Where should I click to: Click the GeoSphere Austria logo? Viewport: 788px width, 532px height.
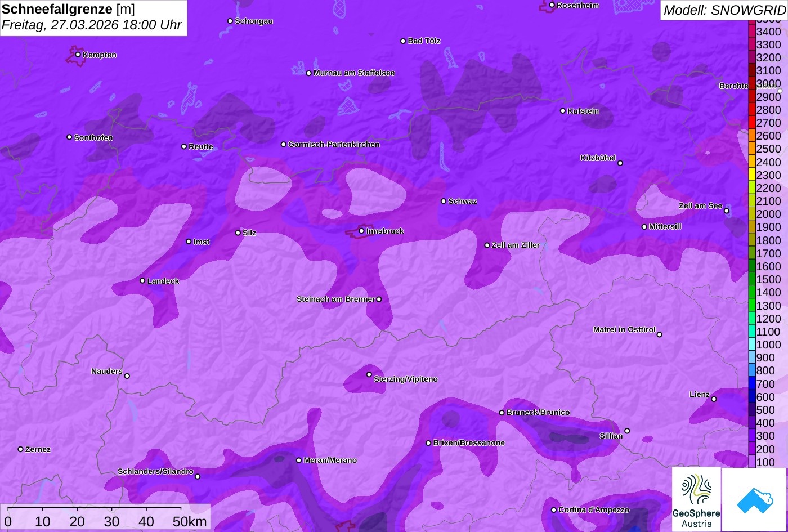(x=696, y=499)
